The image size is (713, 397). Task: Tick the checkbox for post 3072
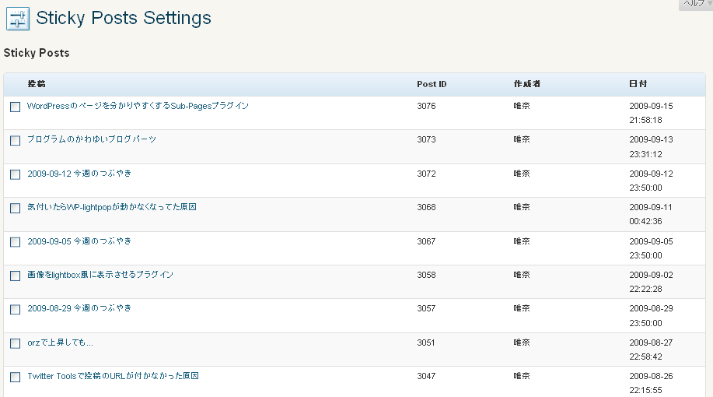click(15, 175)
